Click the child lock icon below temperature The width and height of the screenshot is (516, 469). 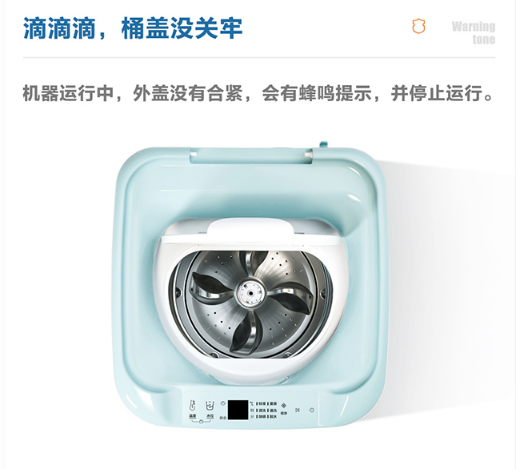click(201, 422)
